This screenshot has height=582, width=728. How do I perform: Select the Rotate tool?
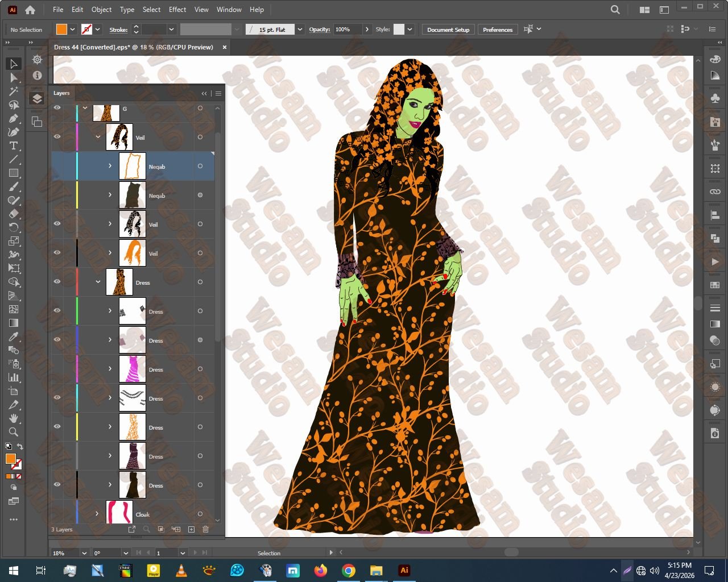tap(14, 227)
